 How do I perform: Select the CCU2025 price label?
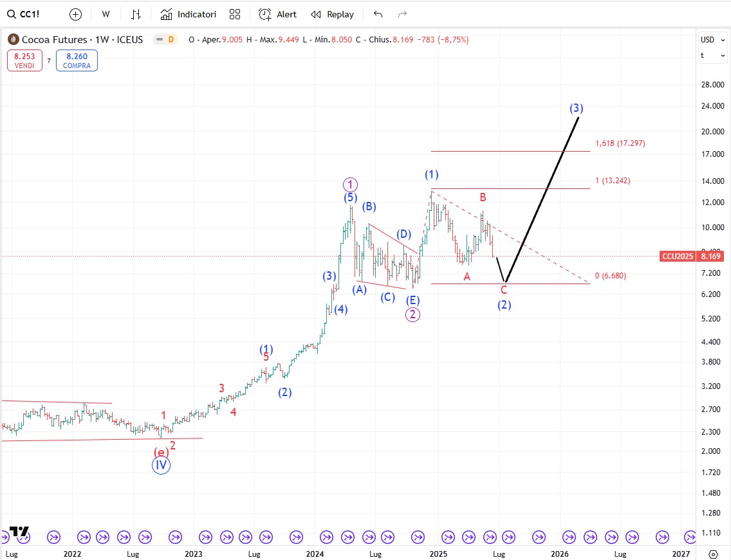pos(678,257)
